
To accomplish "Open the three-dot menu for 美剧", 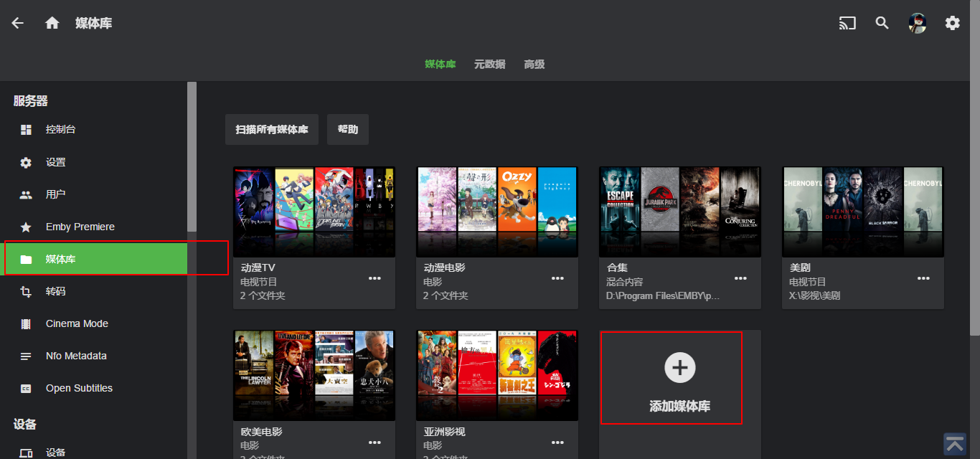I will pos(924,278).
